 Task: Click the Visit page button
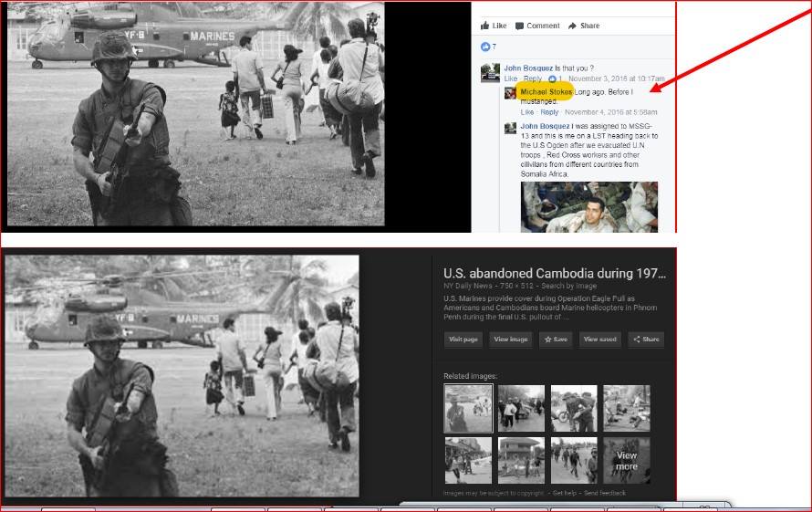point(463,340)
